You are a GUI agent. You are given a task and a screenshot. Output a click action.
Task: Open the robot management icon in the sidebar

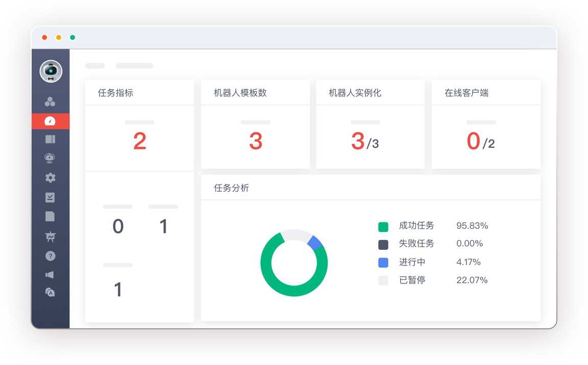(50, 158)
